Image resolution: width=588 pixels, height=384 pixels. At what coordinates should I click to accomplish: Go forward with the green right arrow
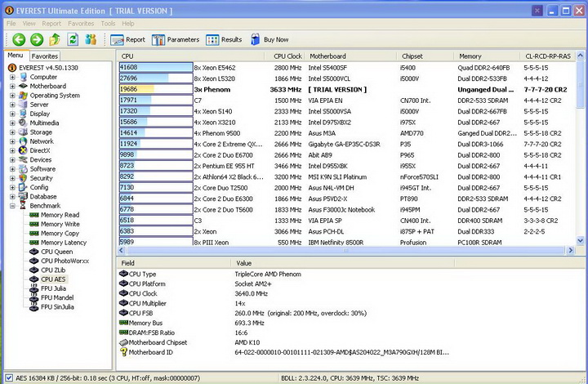pos(37,39)
